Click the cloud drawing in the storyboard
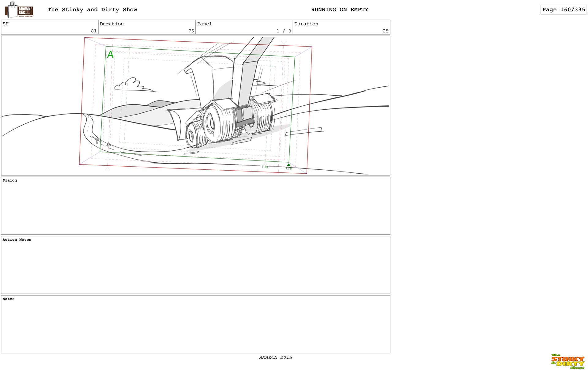This screenshot has height=370, width=588. click(x=134, y=85)
